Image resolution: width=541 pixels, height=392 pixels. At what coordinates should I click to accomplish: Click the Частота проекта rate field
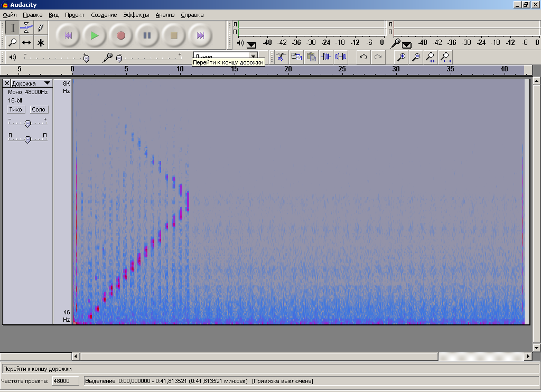tap(65, 381)
